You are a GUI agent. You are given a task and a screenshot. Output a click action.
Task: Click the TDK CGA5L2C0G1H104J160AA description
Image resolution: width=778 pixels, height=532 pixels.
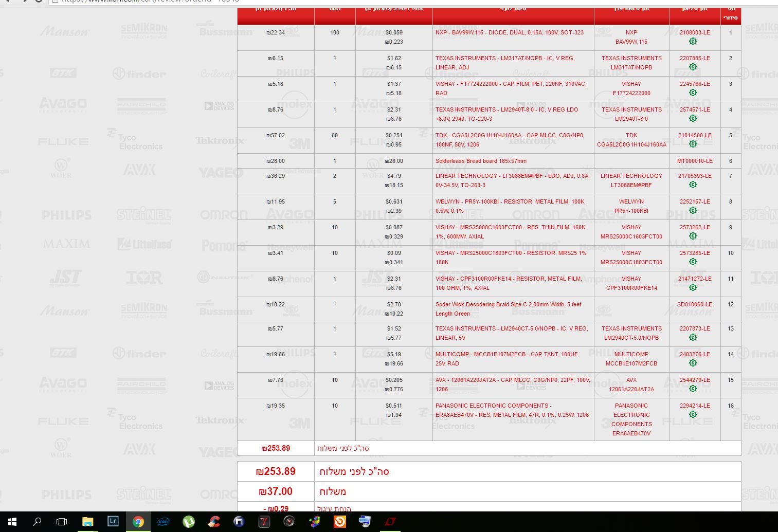pyautogui.click(x=510, y=140)
